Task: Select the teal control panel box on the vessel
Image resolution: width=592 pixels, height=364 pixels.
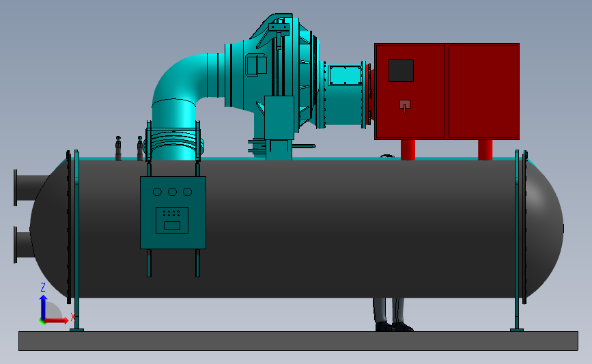Action: 173,212
